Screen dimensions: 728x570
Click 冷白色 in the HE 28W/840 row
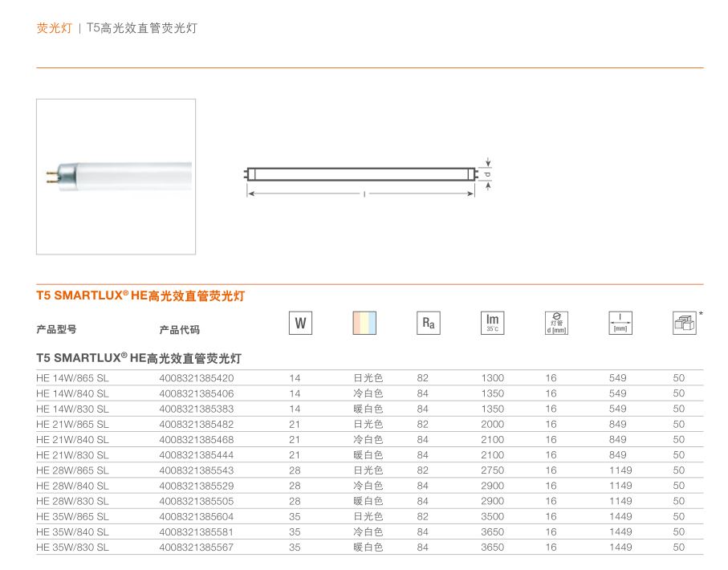coord(368,486)
